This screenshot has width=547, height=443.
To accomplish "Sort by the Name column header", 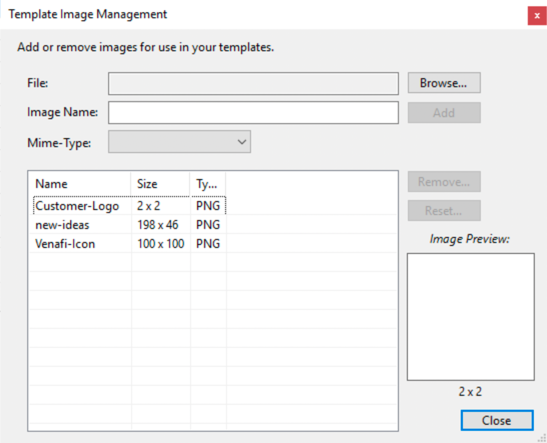I will click(x=80, y=184).
